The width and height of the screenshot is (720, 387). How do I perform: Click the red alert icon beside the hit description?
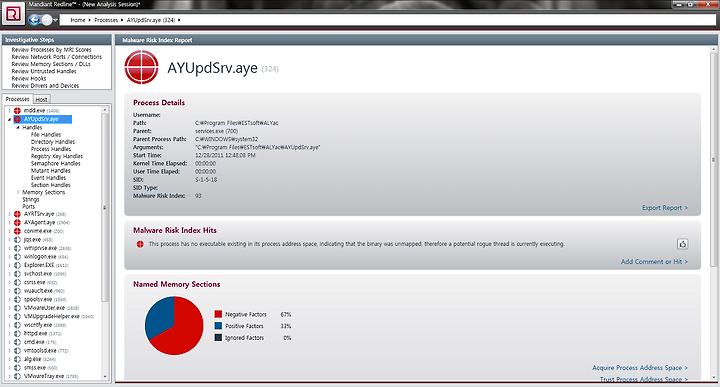tap(140, 244)
